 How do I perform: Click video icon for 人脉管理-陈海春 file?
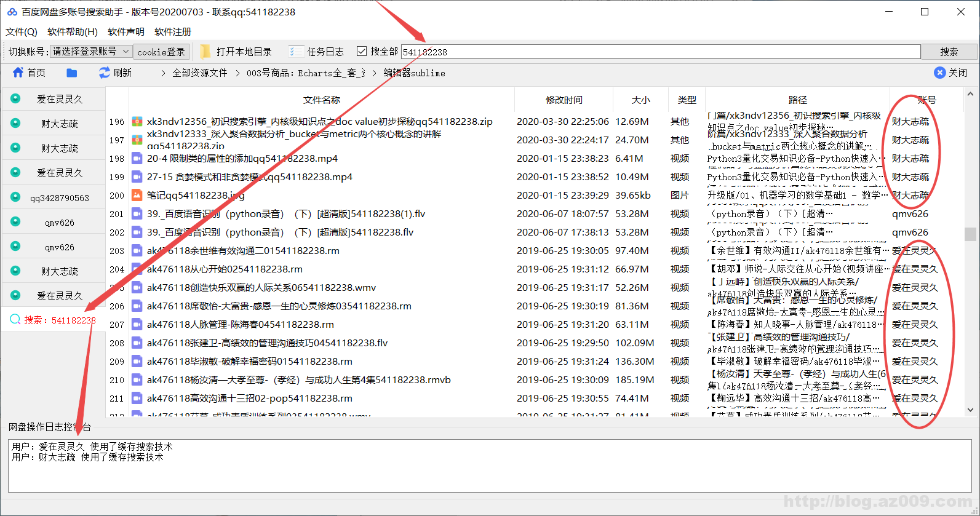tap(137, 325)
